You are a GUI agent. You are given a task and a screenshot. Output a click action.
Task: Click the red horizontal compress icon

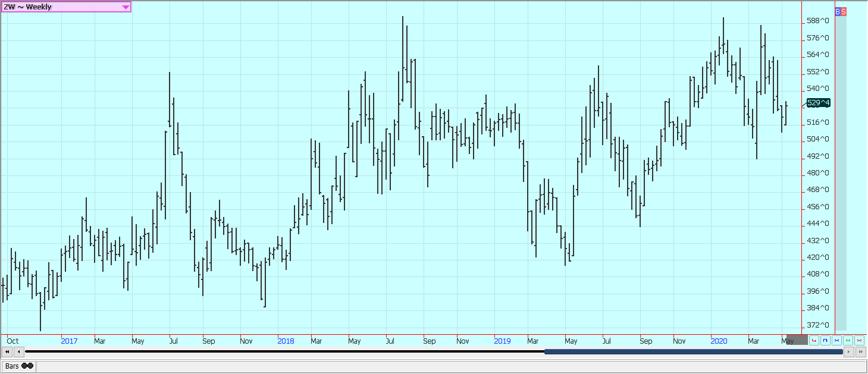coord(859,341)
